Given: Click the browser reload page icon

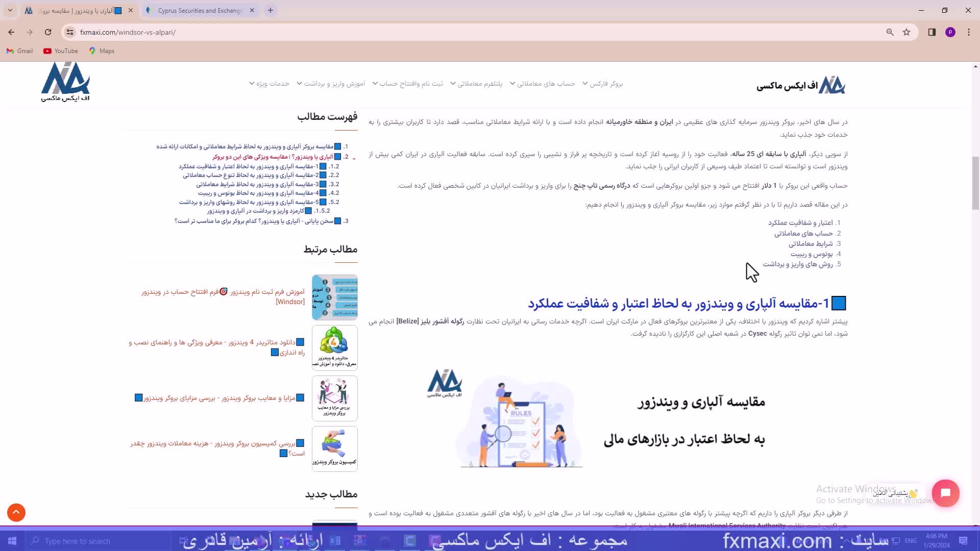Looking at the screenshot, I should coord(48,32).
